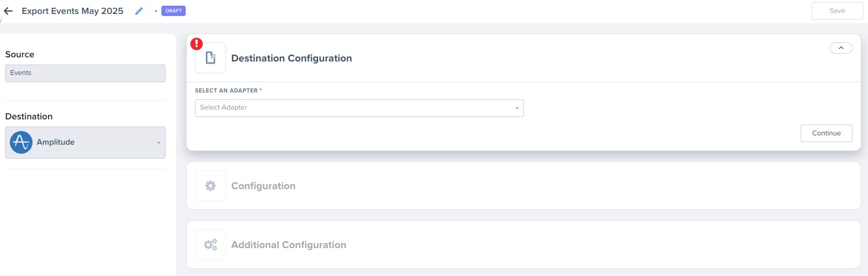Click the Export Events May 2025 title
This screenshot has height=276, width=868.
click(x=72, y=11)
